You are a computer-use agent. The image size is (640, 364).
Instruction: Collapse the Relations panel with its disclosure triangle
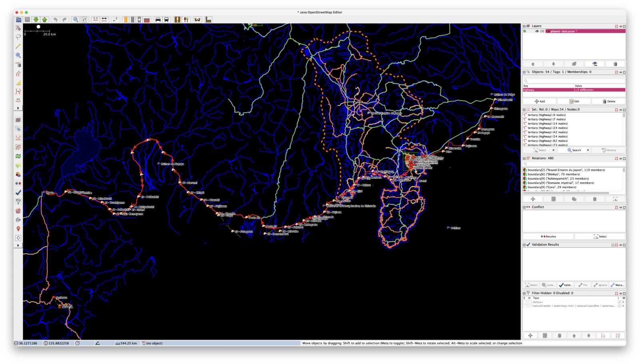tap(524, 158)
